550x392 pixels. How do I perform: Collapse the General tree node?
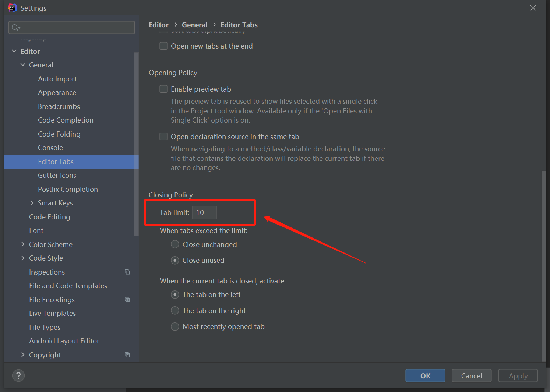[x=23, y=65]
